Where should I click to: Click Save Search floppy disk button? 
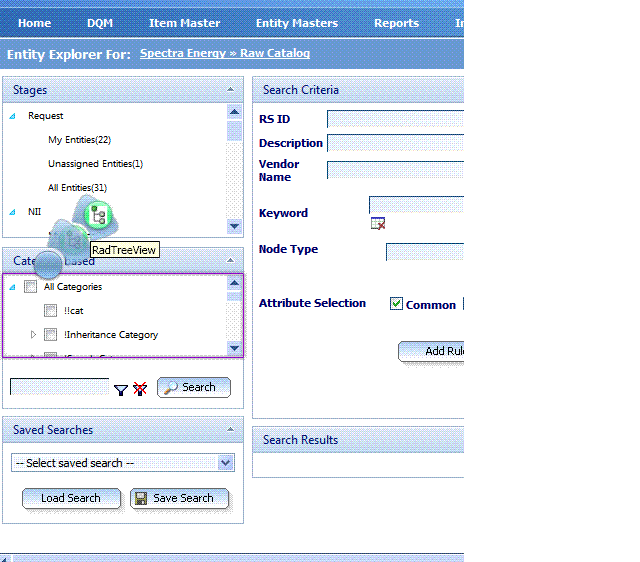point(180,498)
